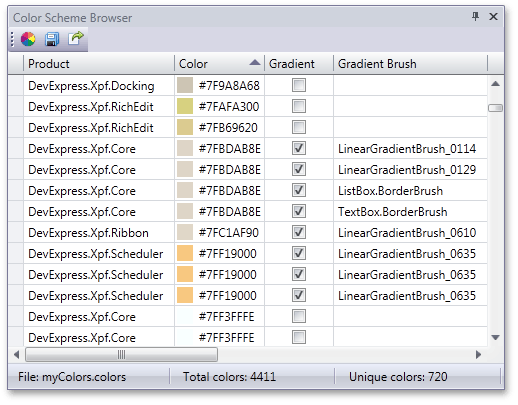Click the #7FAFA300 color value
This screenshot has width=518, height=405.
pos(229,107)
